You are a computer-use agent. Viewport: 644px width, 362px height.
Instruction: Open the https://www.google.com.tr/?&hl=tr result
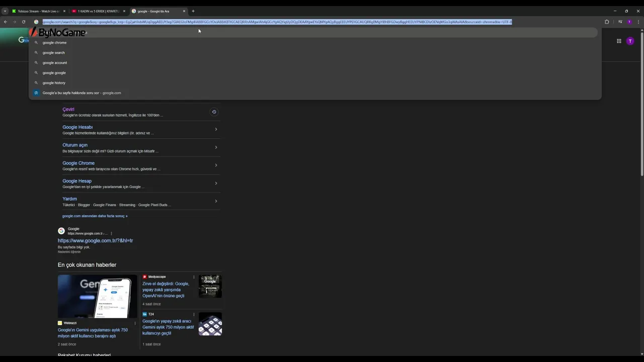coord(95,241)
